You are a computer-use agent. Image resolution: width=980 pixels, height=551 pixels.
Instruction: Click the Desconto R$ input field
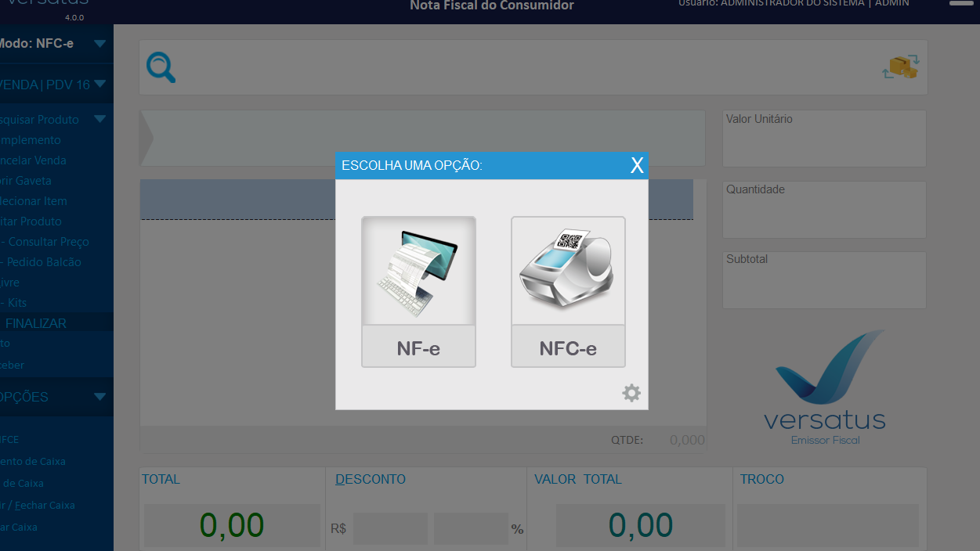[x=389, y=528]
